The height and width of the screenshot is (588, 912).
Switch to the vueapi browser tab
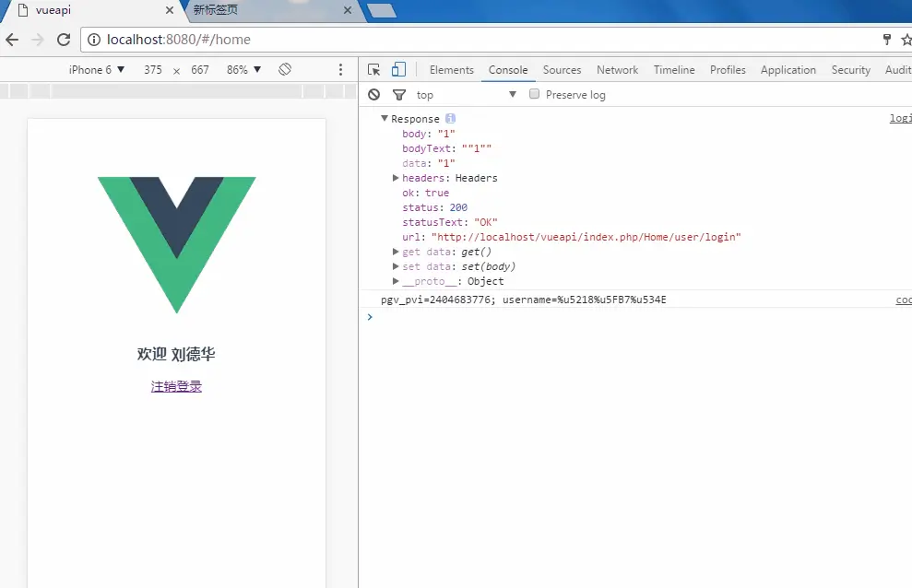(x=93, y=10)
